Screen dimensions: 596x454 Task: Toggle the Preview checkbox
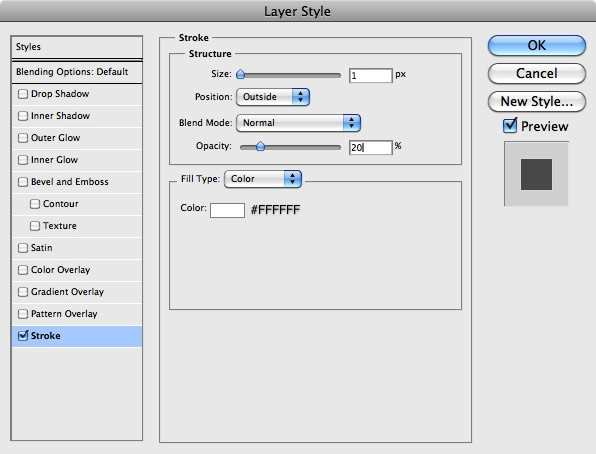[510, 125]
